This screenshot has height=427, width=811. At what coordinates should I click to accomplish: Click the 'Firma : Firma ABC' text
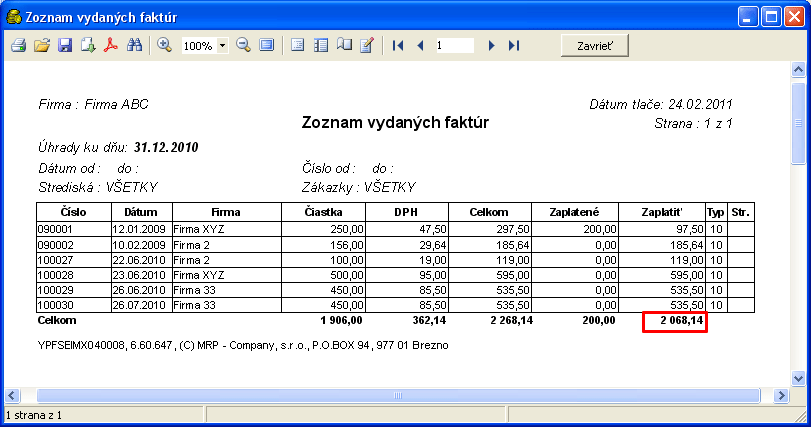coord(93,104)
